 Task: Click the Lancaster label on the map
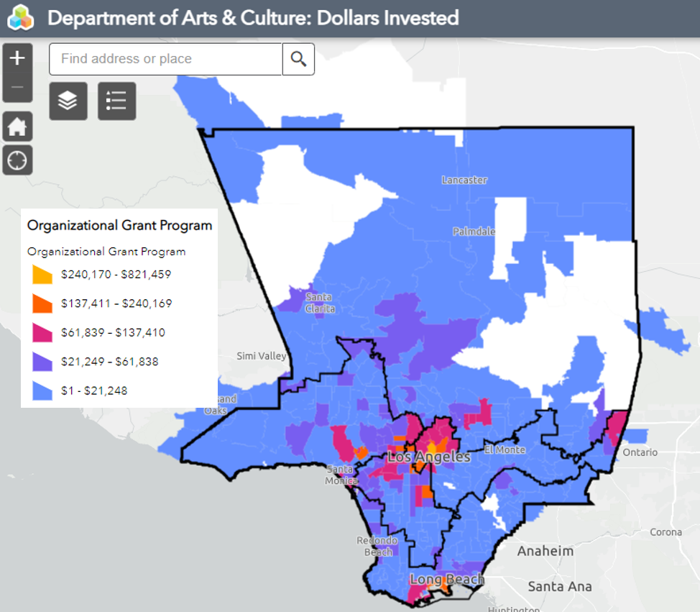coord(464,180)
